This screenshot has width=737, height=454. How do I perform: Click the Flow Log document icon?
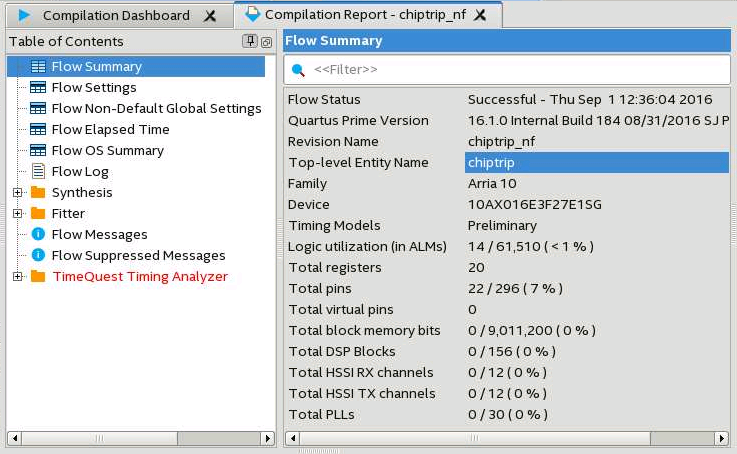(38, 172)
